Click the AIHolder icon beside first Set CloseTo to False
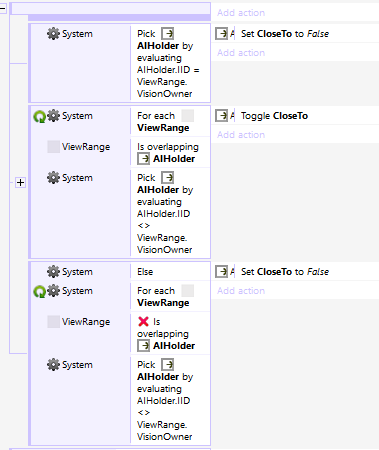The width and height of the screenshot is (379, 450). (x=221, y=34)
